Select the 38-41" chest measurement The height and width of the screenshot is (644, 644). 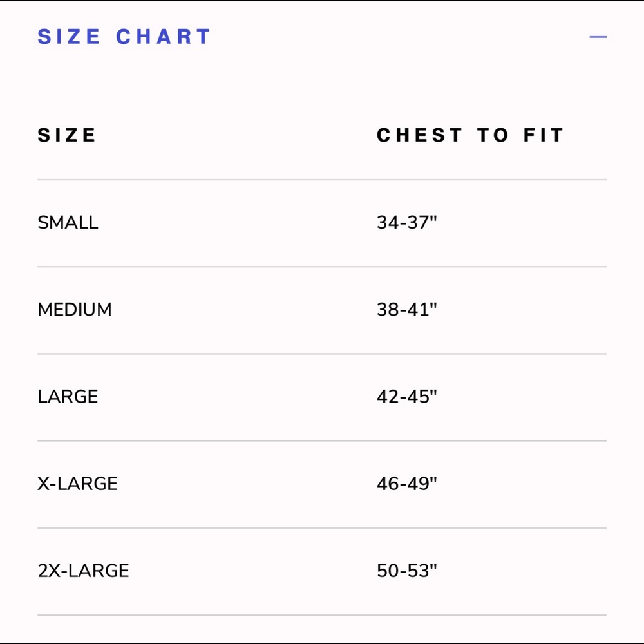[406, 309]
